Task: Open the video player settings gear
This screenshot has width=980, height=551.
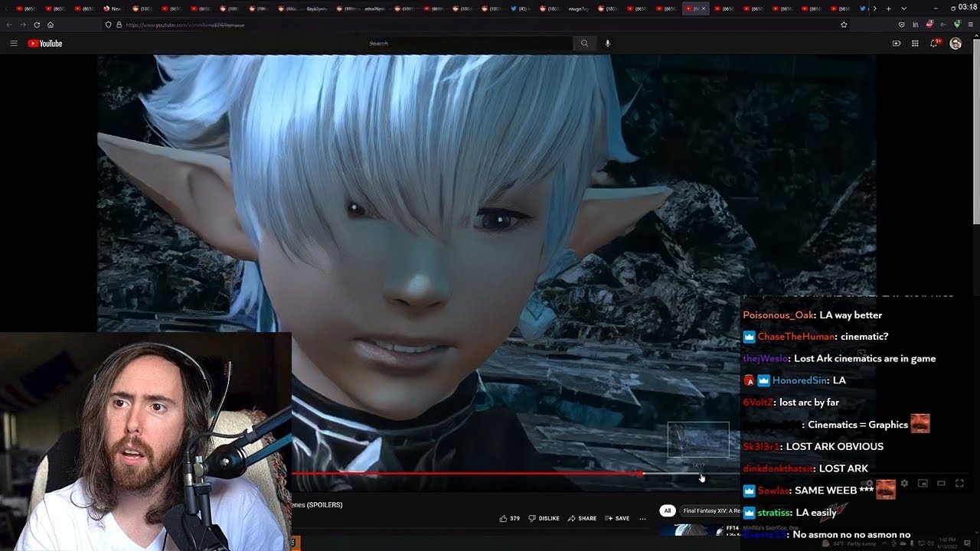Action: 904,483
